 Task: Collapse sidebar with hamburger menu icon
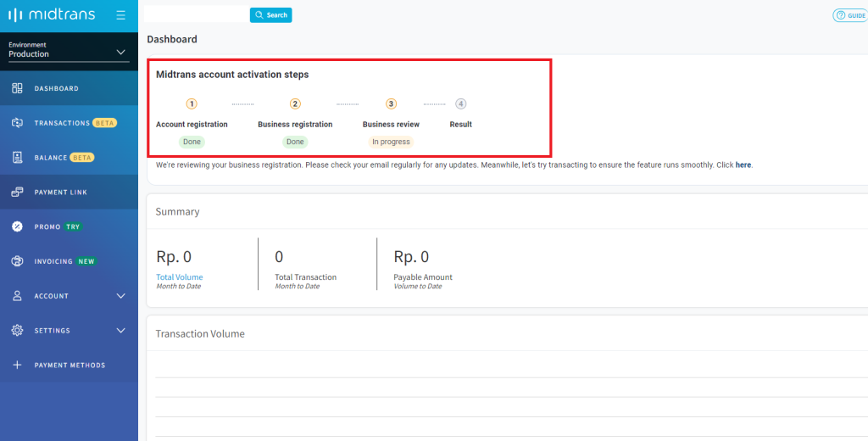(120, 15)
